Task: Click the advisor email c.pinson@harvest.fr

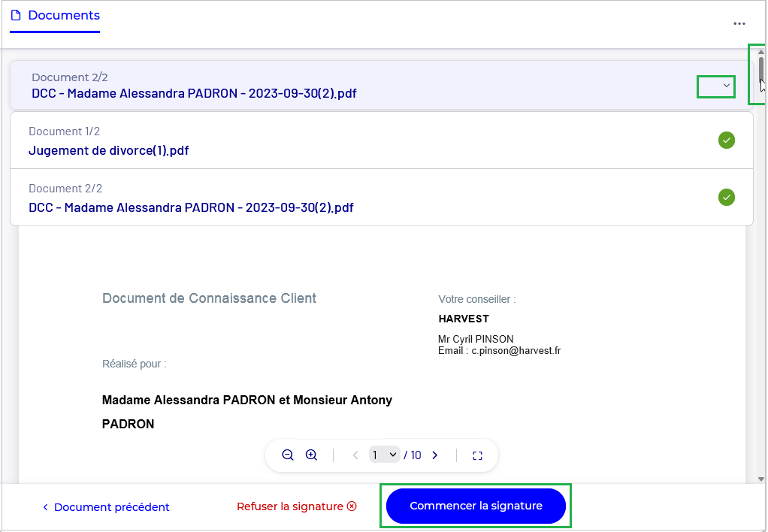Action: [x=516, y=350]
